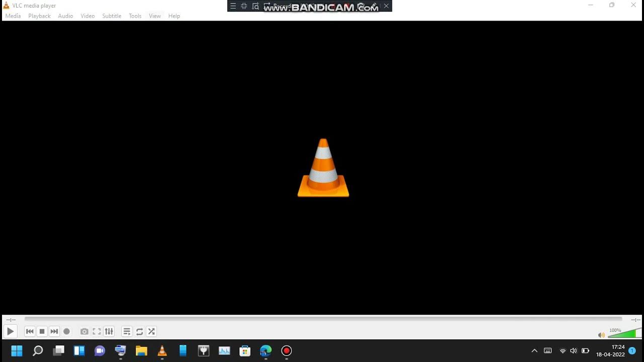Open the Video menu
Image resolution: width=644 pixels, height=362 pixels.
pyautogui.click(x=88, y=16)
